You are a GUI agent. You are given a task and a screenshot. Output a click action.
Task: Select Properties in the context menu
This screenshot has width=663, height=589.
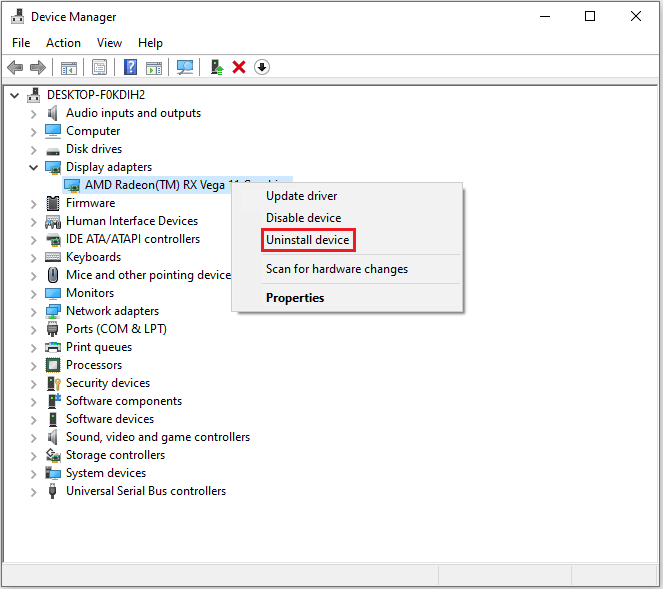point(294,298)
